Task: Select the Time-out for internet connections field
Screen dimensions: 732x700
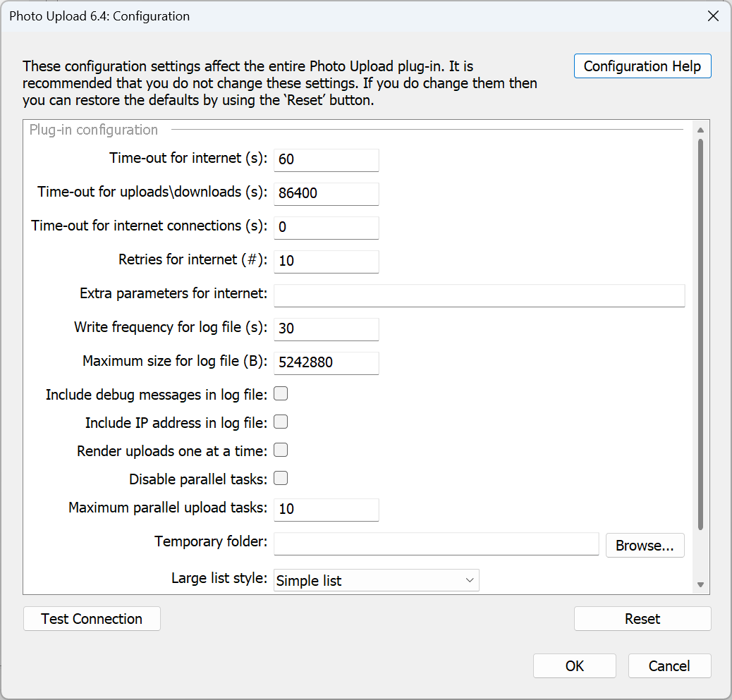Action: point(326,227)
